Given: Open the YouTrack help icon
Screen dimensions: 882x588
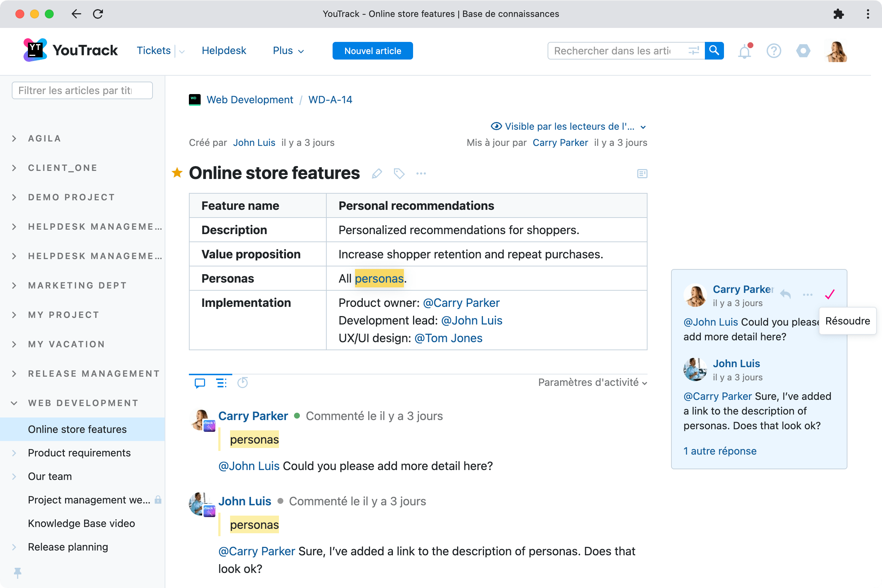Looking at the screenshot, I should coord(774,51).
